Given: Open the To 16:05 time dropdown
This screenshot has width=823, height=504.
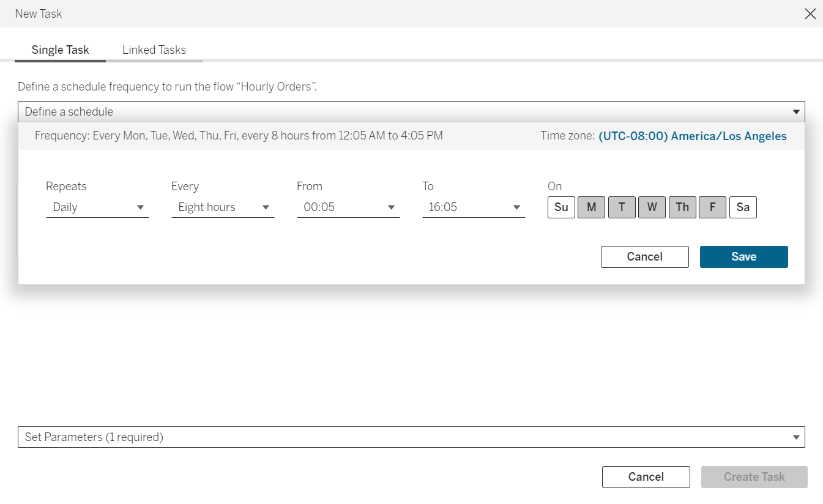Looking at the screenshot, I should (474, 207).
